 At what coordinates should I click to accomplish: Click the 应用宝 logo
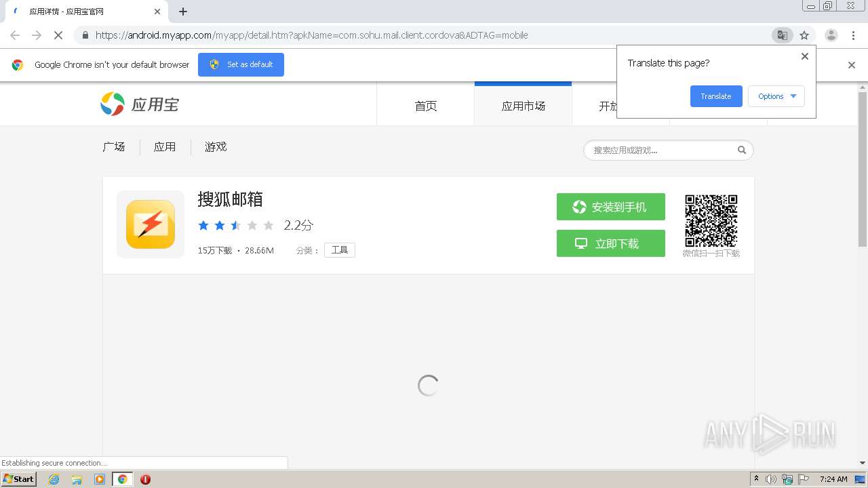140,104
